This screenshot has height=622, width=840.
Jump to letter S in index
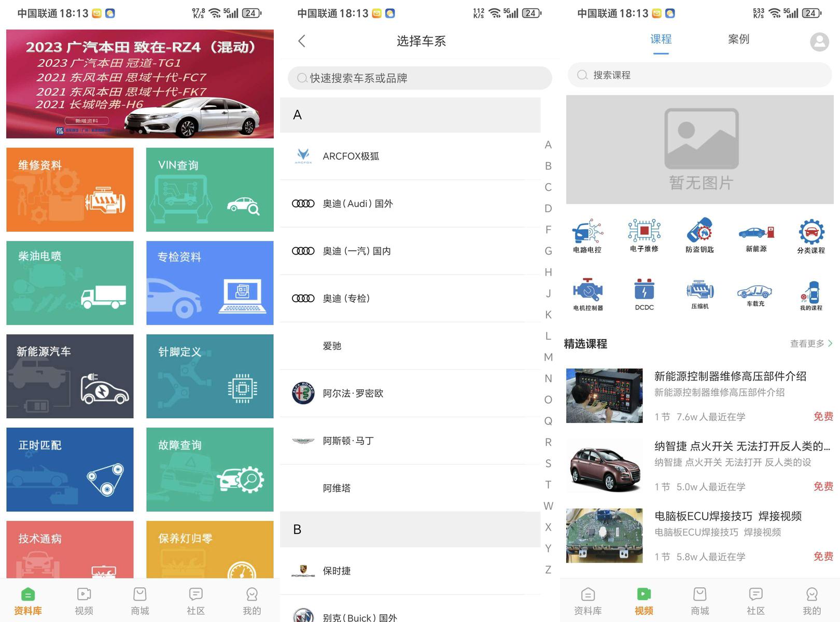coord(548,463)
